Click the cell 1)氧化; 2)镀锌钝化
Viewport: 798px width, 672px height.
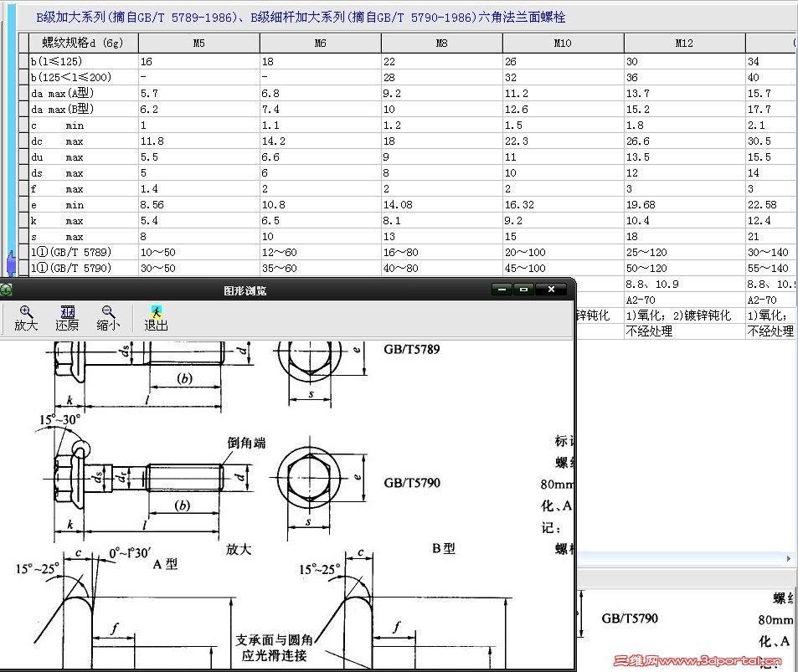684,315
